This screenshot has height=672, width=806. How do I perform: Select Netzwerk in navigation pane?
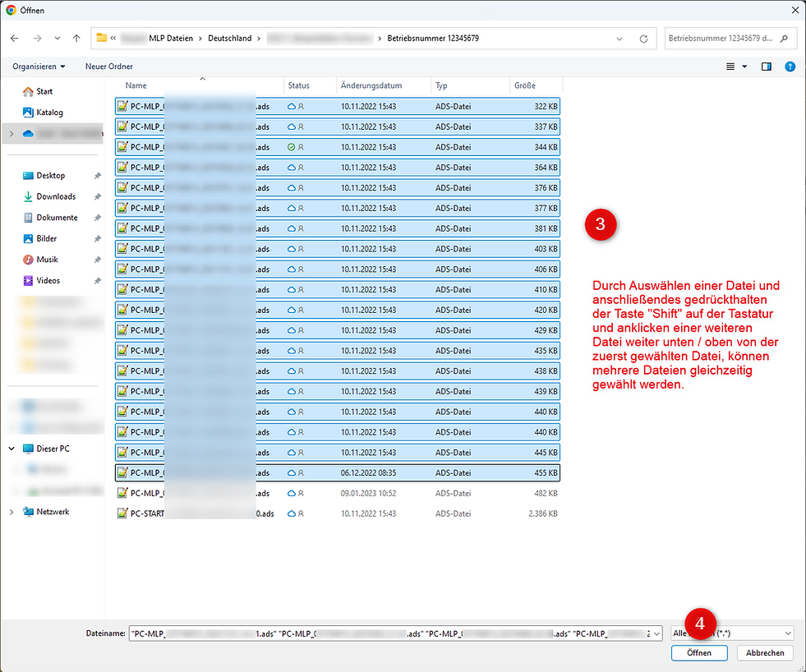pos(46,512)
